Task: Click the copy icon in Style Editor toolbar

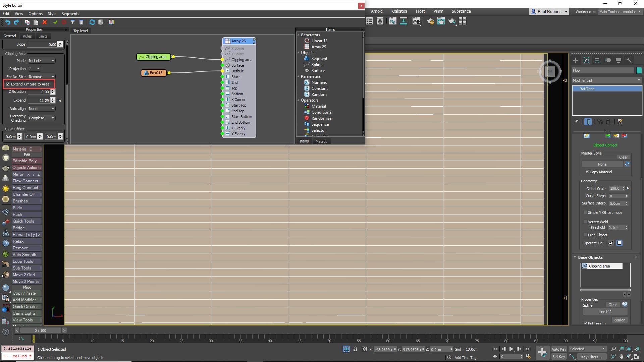Action: point(27,22)
